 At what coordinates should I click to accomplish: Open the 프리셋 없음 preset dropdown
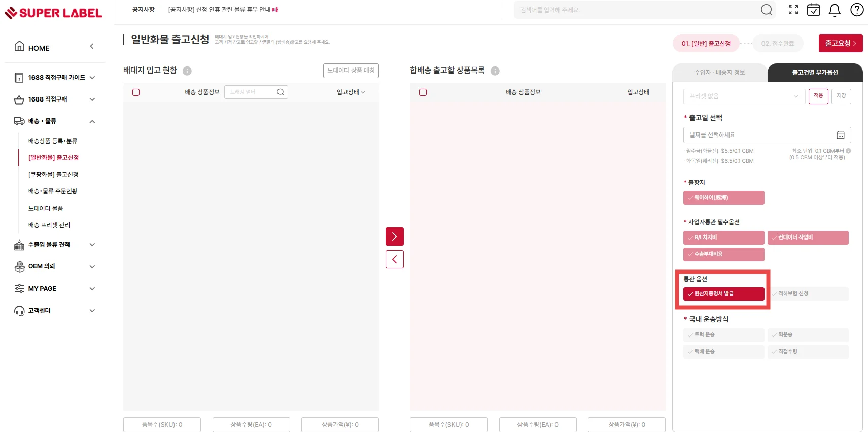click(744, 96)
